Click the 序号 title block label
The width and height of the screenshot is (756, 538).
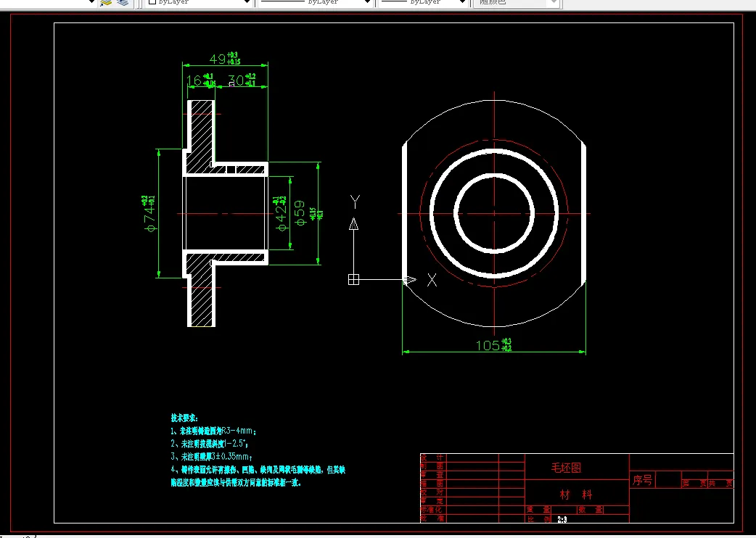coord(642,480)
